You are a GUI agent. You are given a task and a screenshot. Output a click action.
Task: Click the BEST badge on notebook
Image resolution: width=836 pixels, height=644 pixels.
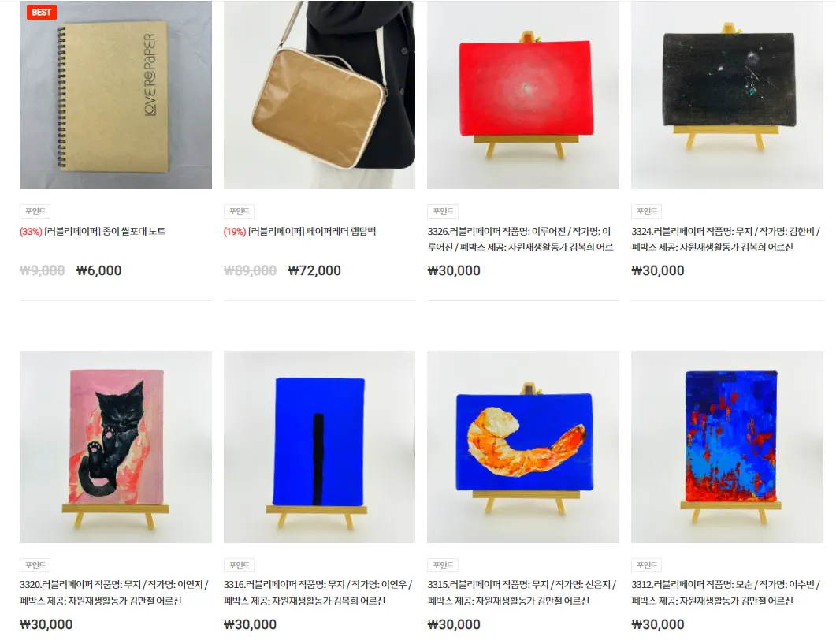[x=42, y=13]
